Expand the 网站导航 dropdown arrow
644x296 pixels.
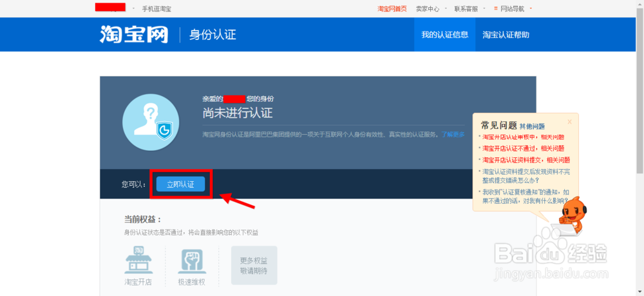point(531,8)
